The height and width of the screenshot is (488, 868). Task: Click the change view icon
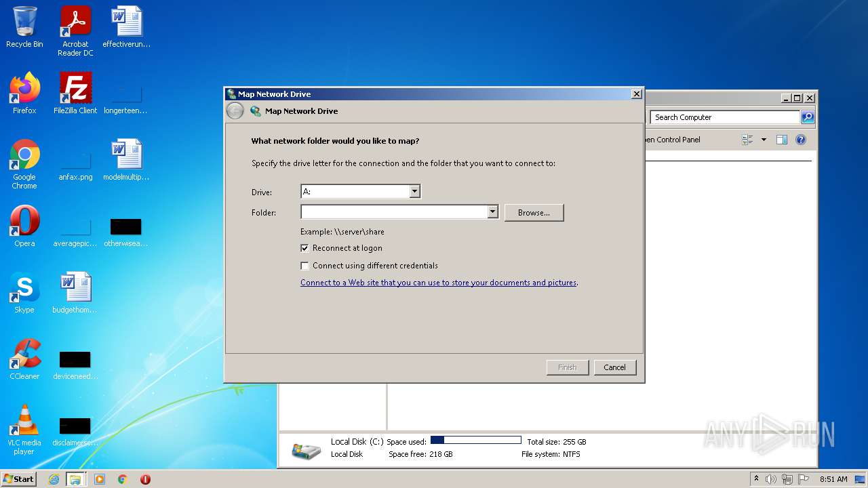coord(748,140)
